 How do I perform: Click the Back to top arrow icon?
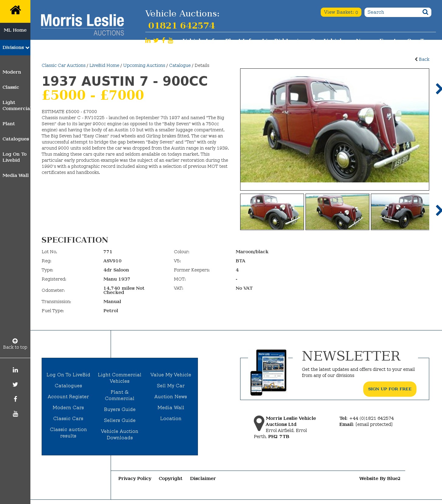pos(15,341)
